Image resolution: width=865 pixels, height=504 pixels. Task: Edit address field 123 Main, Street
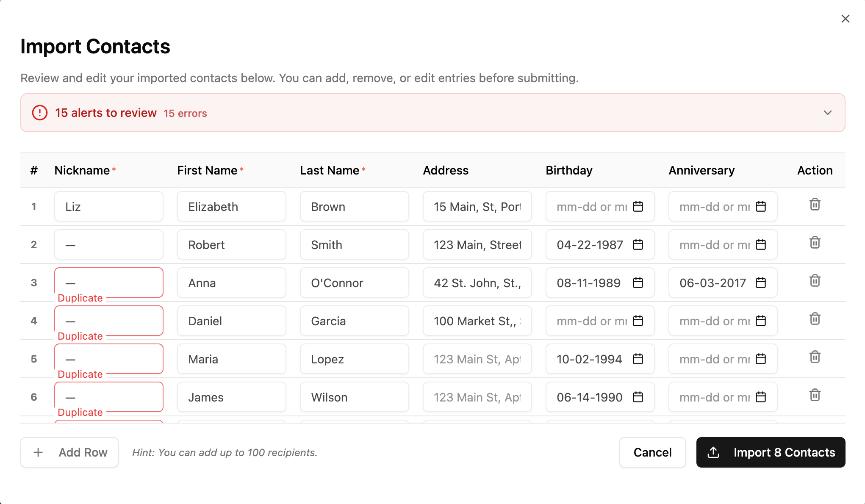pyautogui.click(x=477, y=244)
